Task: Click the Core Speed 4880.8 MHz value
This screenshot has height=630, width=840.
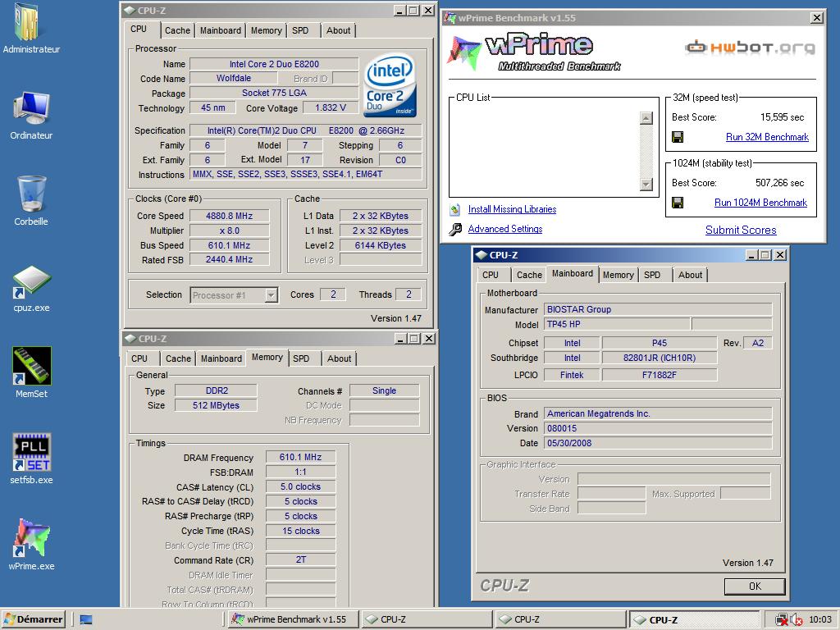Action: (x=230, y=216)
